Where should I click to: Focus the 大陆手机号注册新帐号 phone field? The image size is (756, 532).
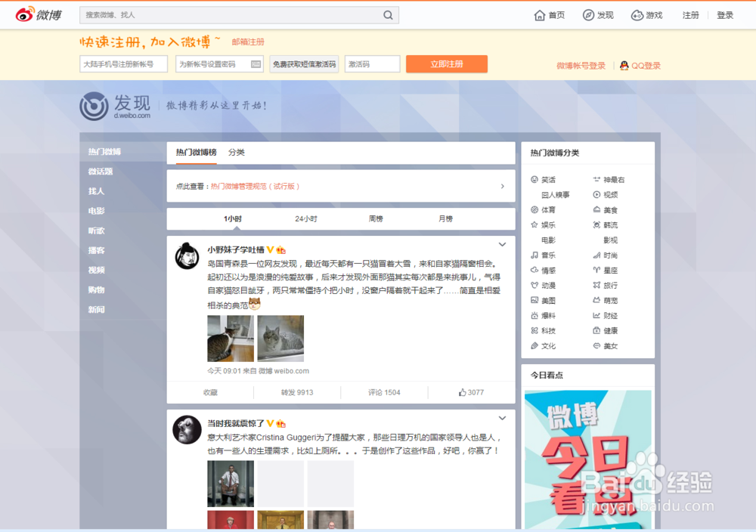pyautogui.click(x=123, y=64)
